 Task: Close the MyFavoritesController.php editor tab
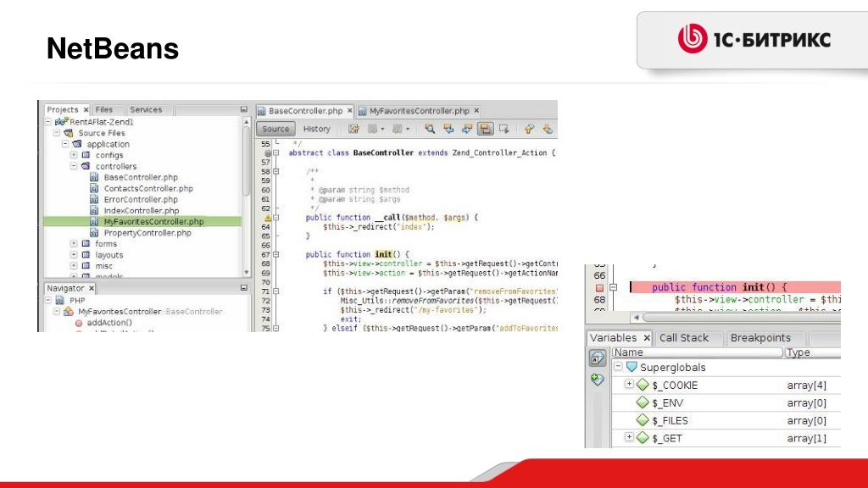point(476,111)
